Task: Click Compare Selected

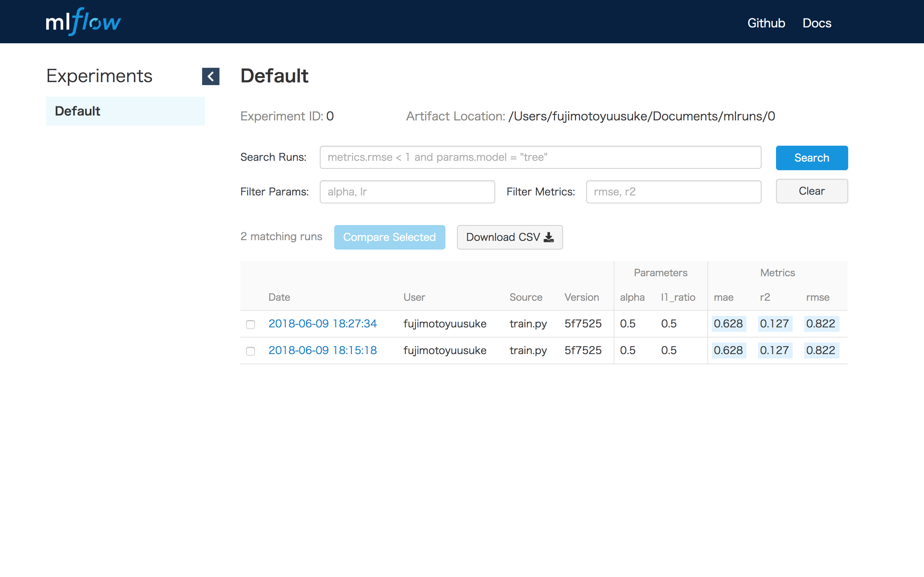Action: point(389,237)
